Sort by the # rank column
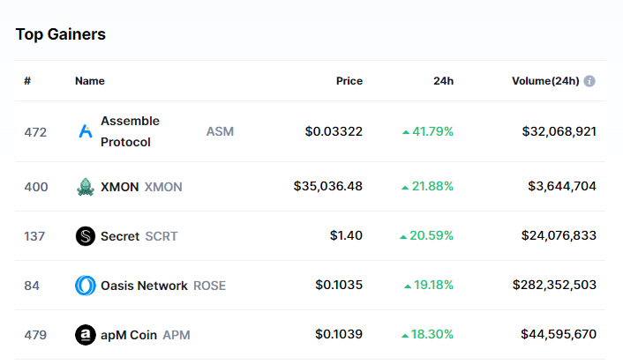The height and width of the screenshot is (364, 623). pyautogui.click(x=27, y=81)
